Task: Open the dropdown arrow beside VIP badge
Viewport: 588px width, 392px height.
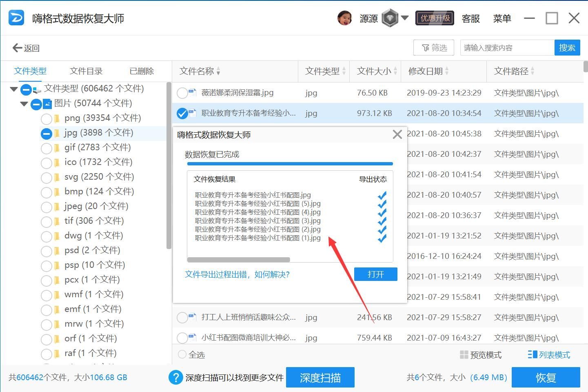Action: 405,18
